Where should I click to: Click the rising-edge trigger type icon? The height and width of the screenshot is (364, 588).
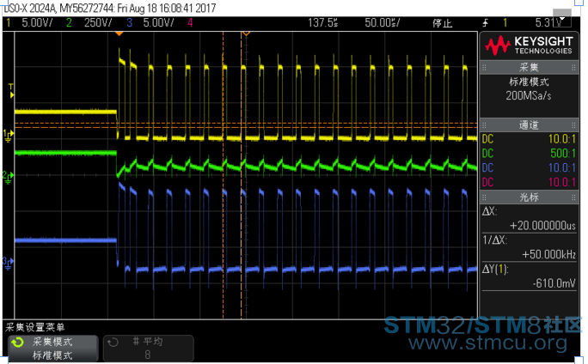pyautogui.click(x=485, y=23)
